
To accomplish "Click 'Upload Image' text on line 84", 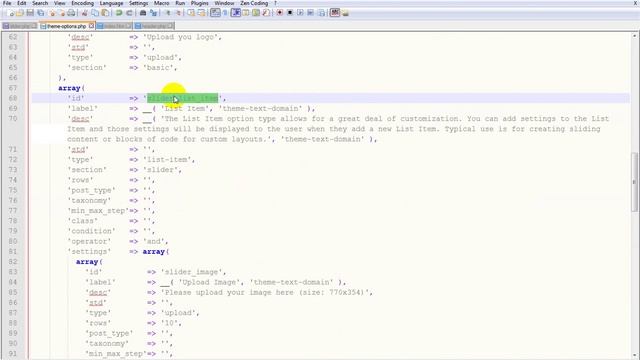I will [x=209, y=282].
